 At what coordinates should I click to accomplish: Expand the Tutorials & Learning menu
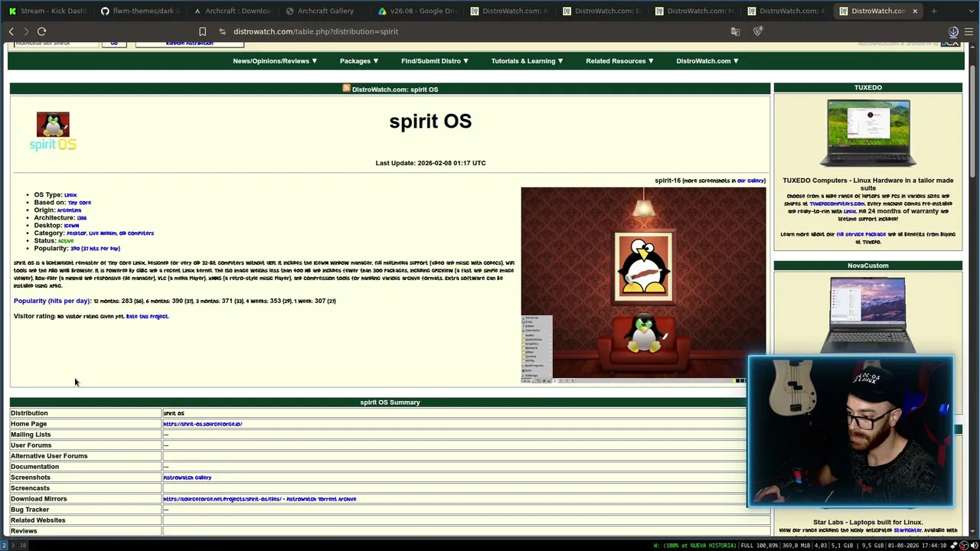(x=527, y=61)
